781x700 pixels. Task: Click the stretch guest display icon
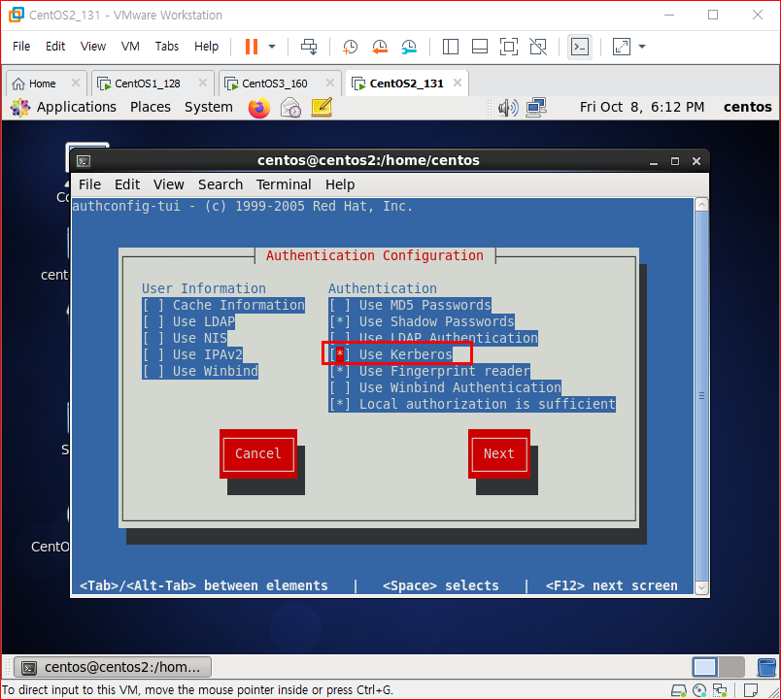coord(621,47)
